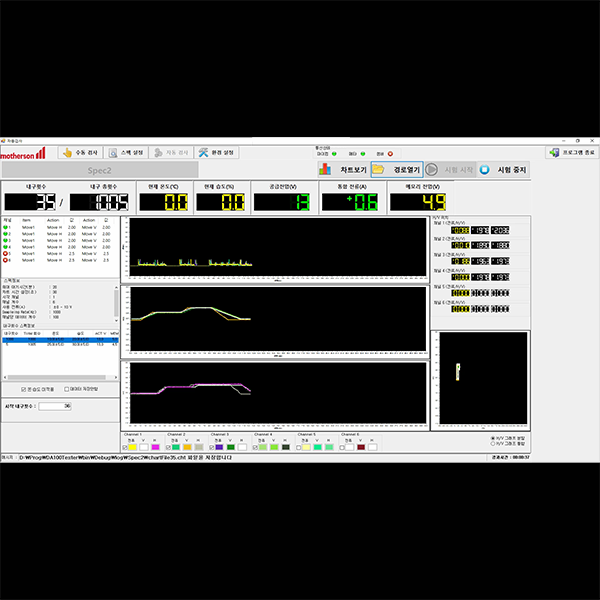
Task: Click the 시작 내구횟수 input field
Action: 54,406
